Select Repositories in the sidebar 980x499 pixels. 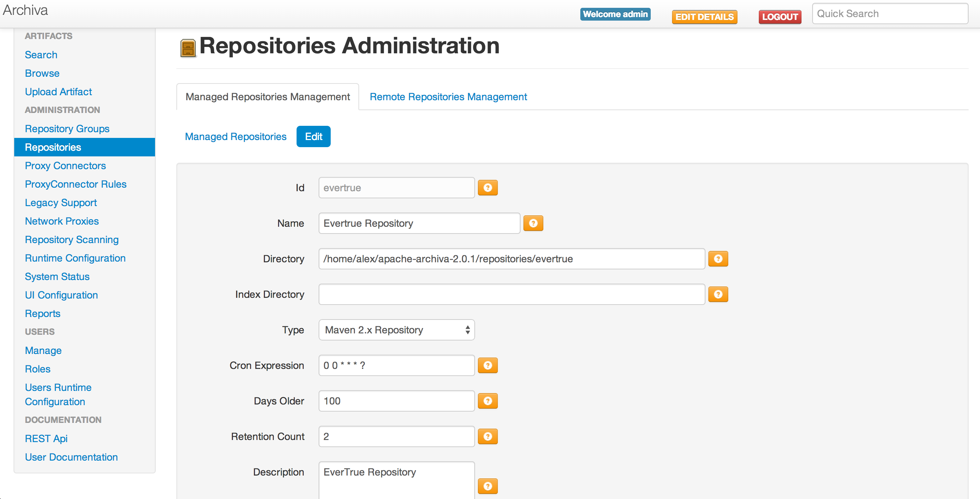click(85, 147)
